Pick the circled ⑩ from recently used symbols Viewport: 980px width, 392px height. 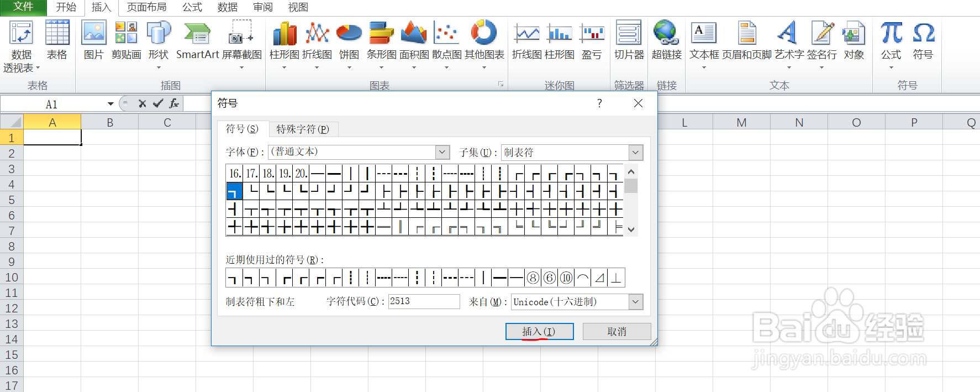click(x=566, y=278)
